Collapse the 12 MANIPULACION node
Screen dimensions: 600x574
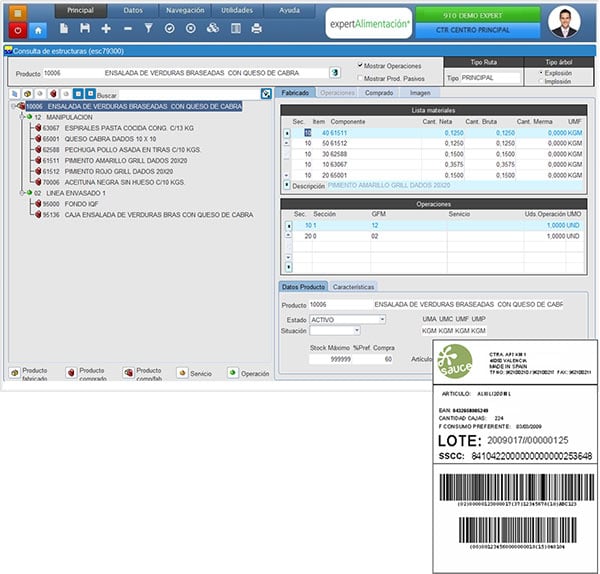pyautogui.click(x=23, y=117)
